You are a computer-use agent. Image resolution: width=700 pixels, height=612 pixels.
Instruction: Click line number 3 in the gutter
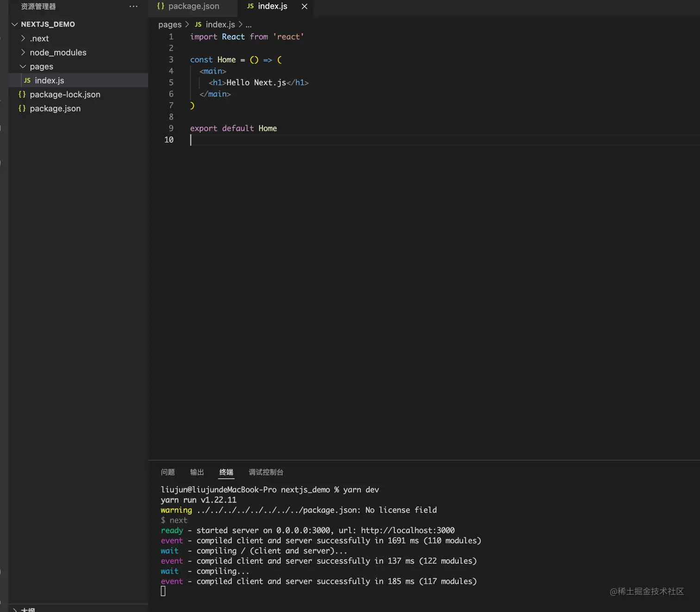[171, 60]
